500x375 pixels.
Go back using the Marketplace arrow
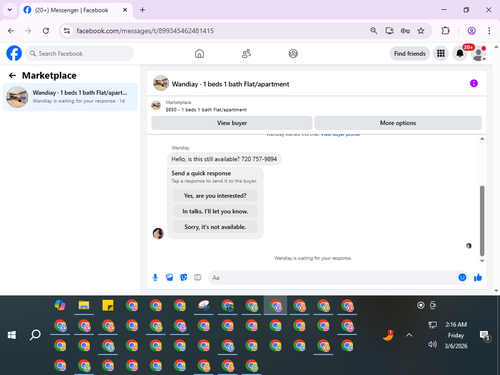(x=12, y=76)
